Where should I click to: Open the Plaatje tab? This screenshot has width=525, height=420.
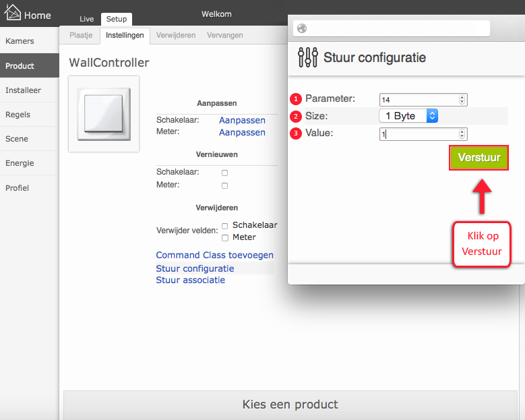[81, 35]
